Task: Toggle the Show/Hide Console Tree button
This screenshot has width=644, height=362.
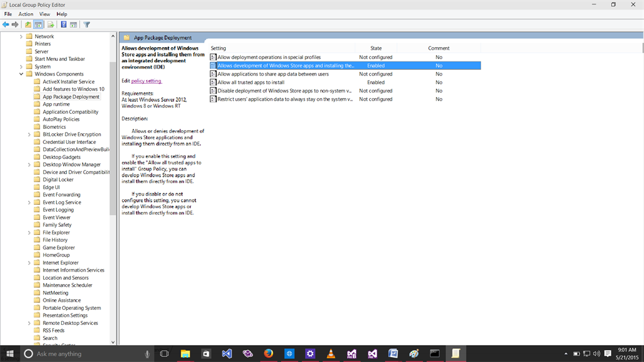Action: pos(38,25)
